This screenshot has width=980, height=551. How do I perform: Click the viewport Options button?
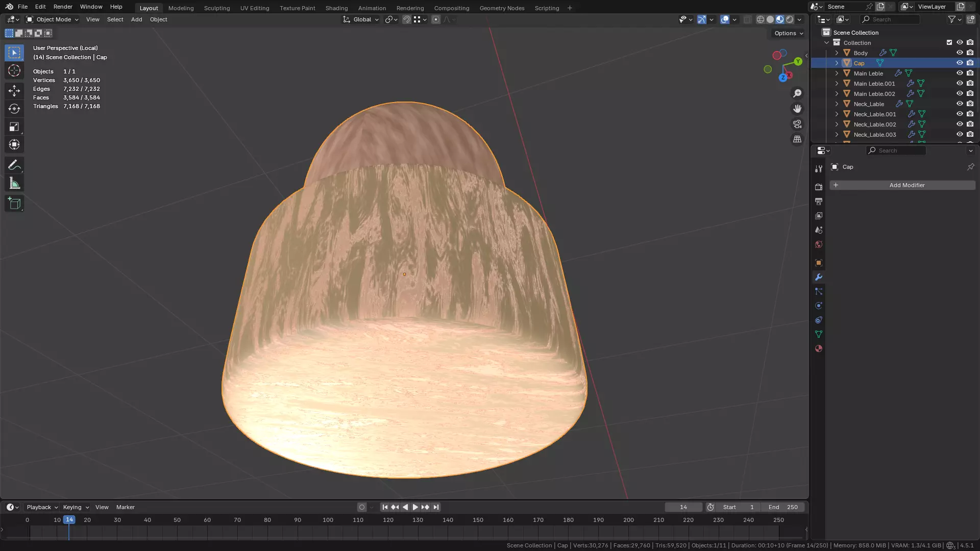[x=788, y=33]
